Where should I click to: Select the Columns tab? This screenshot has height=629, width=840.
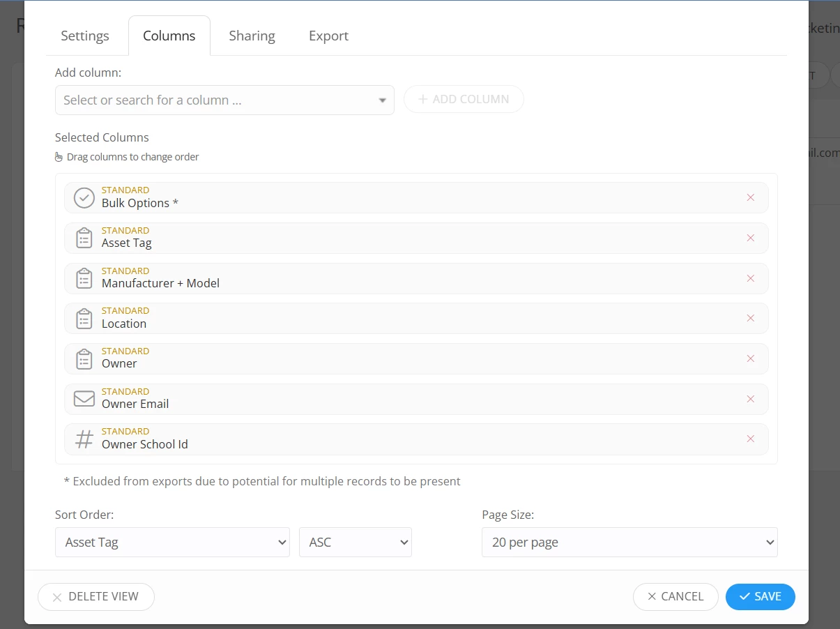pyautogui.click(x=169, y=36)
